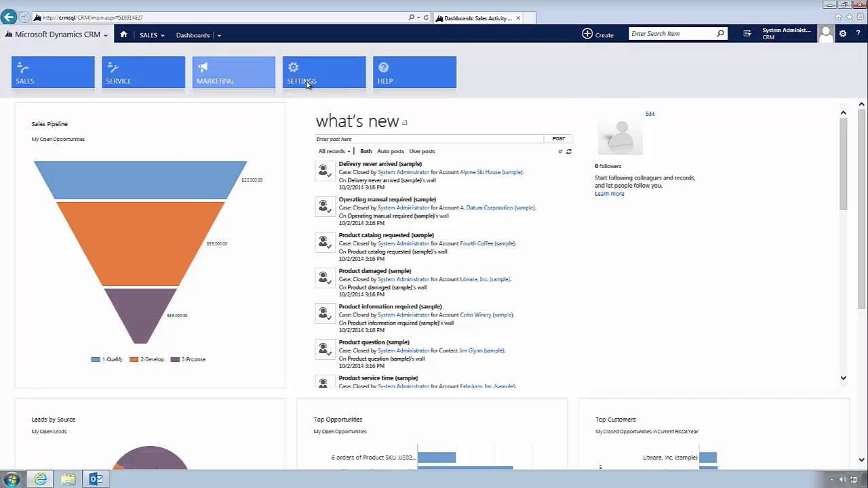Select the Dashboards browser tab

tap(478, 18)
